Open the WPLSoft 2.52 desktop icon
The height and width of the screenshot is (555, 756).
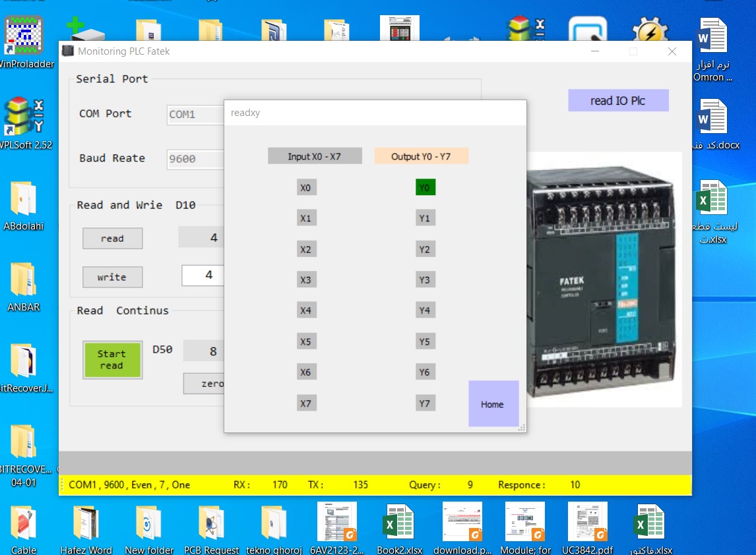click(24, 116)
